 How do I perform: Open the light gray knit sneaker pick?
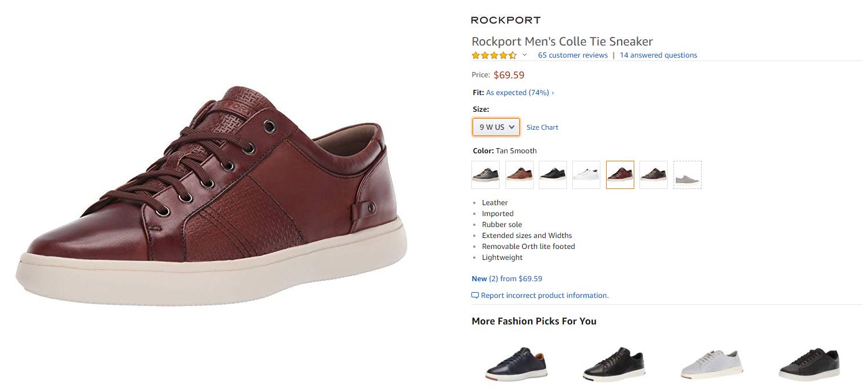pyautogui.click(x=712, y=364)
